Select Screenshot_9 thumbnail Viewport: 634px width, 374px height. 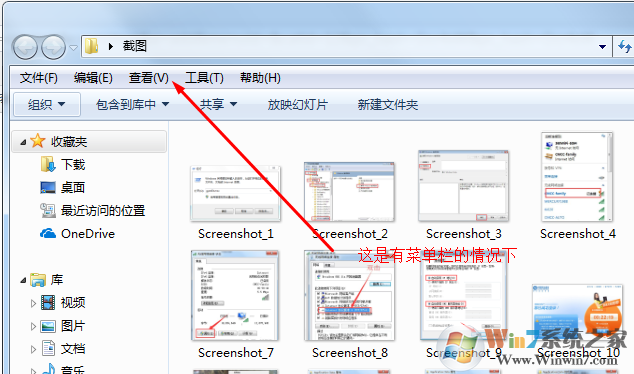[x=463, y=296]
